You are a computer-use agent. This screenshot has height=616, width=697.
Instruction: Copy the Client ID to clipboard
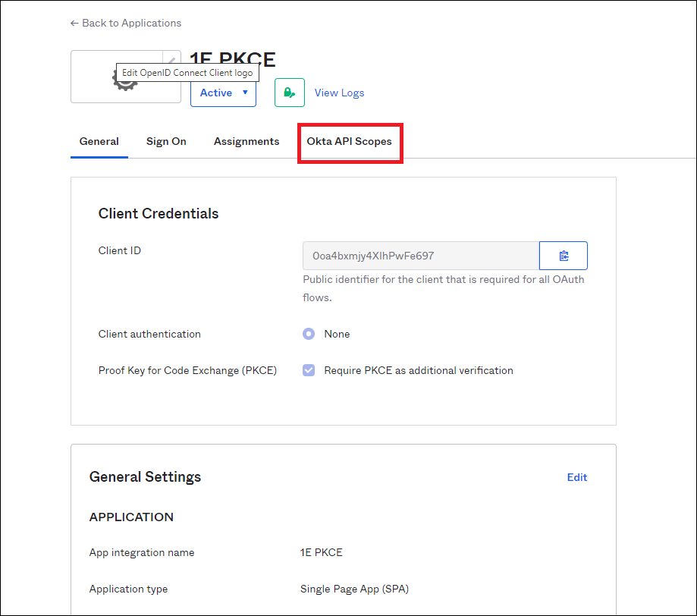[x=563, y=256]
